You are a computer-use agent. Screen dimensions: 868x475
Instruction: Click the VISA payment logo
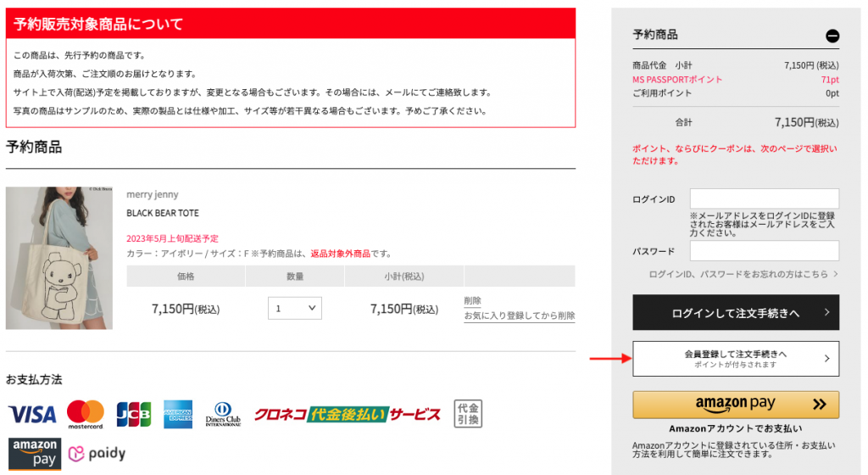(x=32, y=414)
